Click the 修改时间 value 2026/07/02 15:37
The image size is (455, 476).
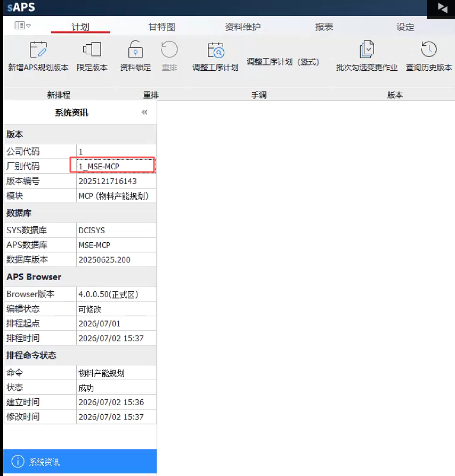coord(116,416)
